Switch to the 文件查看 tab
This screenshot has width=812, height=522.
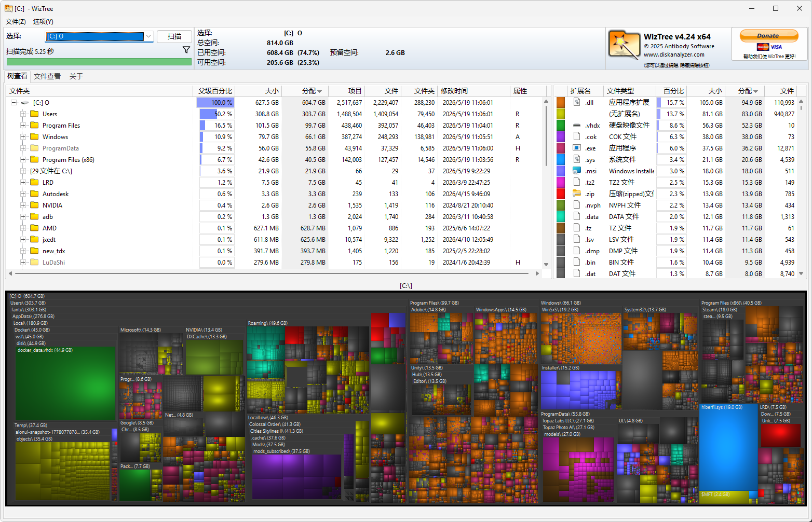tap(47, 76)
